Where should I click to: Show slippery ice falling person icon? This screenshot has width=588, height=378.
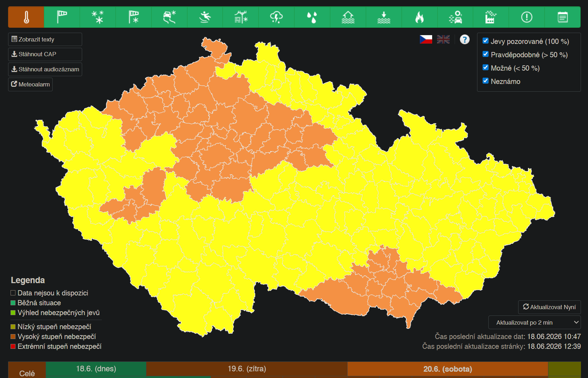point(205,17)
